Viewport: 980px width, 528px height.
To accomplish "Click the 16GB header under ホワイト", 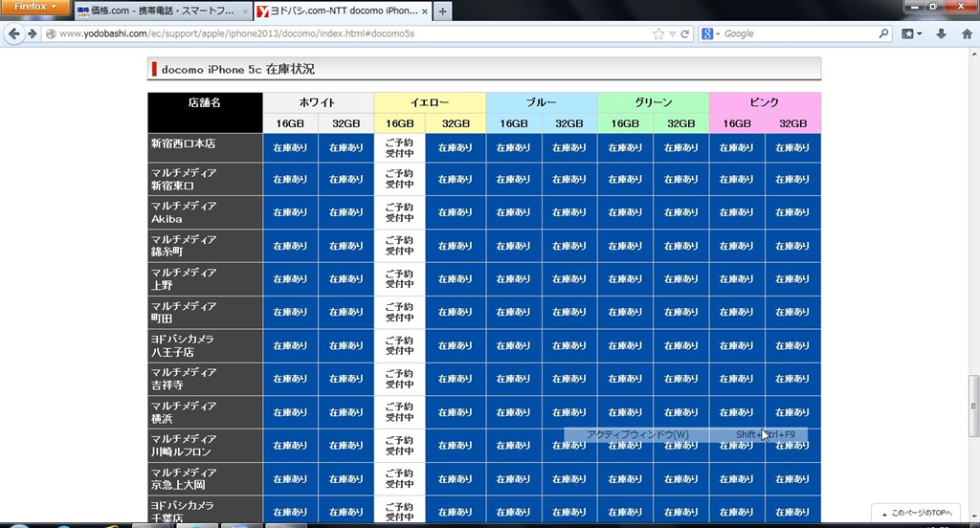I will click(x=291, y=123).
